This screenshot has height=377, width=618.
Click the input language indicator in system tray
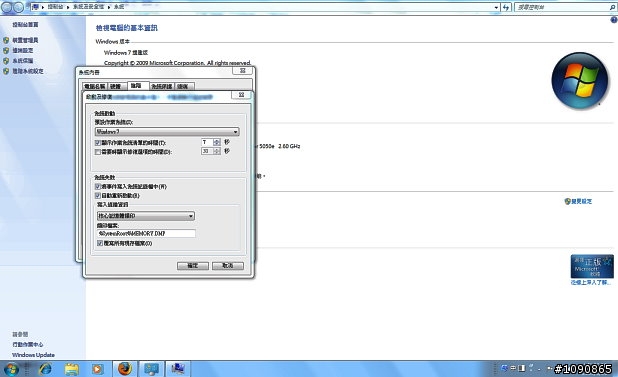click(x=513, y=368)
